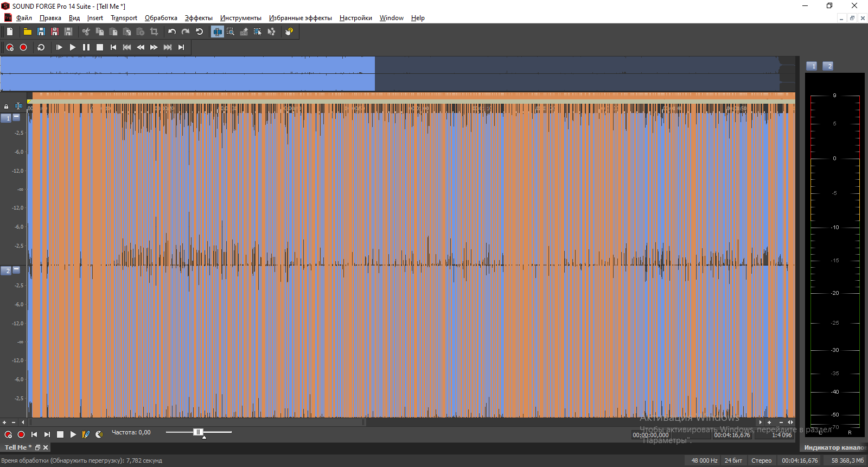
Task: Undo the last action
Action: (172, 31)
